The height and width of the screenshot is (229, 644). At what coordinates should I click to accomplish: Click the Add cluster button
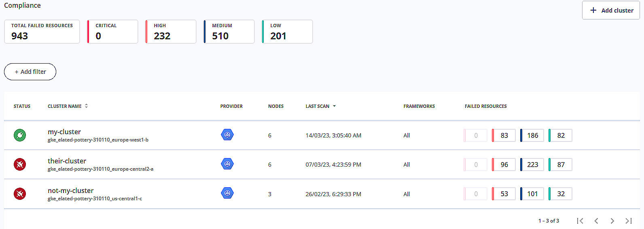(611, 10)
